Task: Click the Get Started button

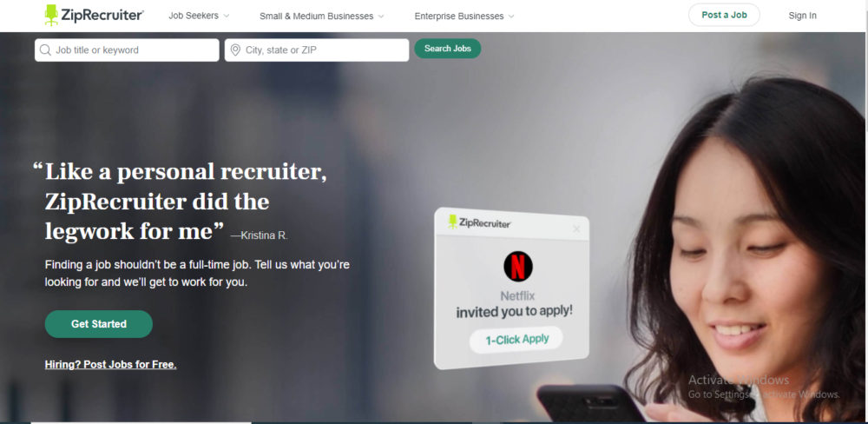Action: click(x=99, y=324)
